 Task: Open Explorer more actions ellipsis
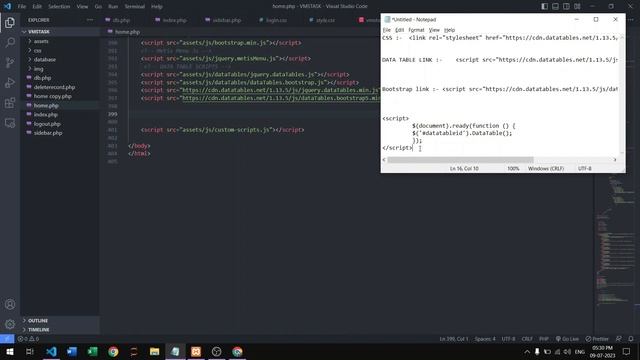(90, 20)
